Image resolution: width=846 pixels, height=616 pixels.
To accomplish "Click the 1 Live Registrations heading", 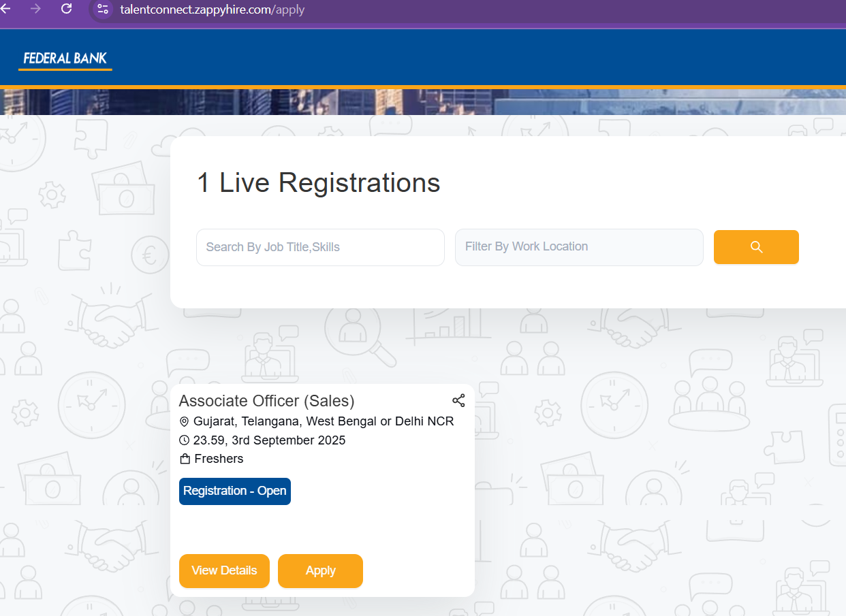I will [318, 183].
